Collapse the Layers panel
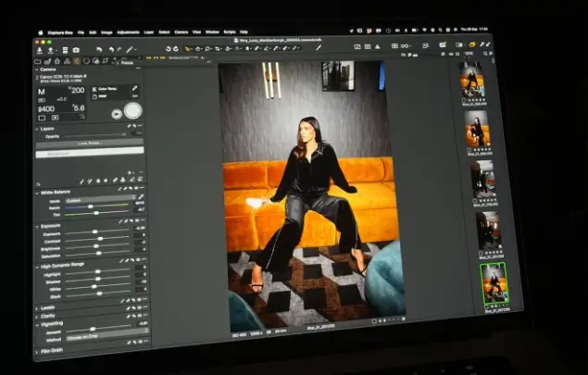The width and height of the screenshot is (588, 375). 37,129
